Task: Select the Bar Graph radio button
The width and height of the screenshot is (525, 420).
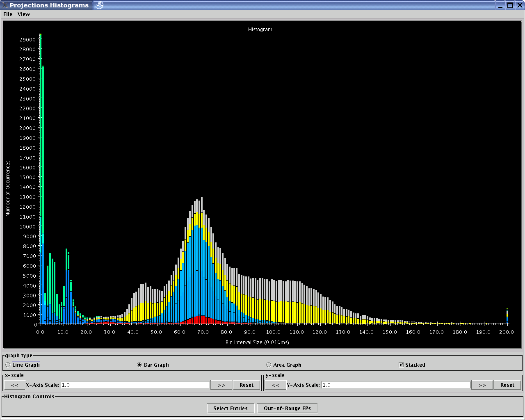Action: point(139,365)
